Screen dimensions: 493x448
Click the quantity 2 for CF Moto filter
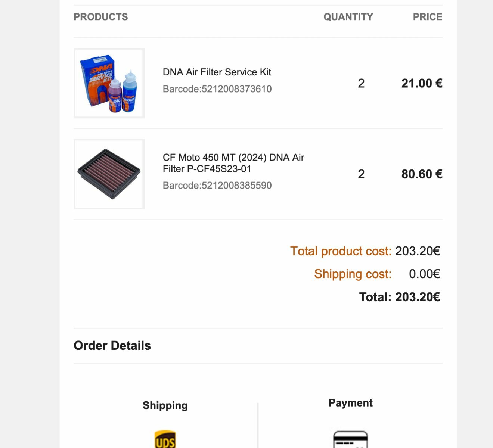tap(361, 174)
